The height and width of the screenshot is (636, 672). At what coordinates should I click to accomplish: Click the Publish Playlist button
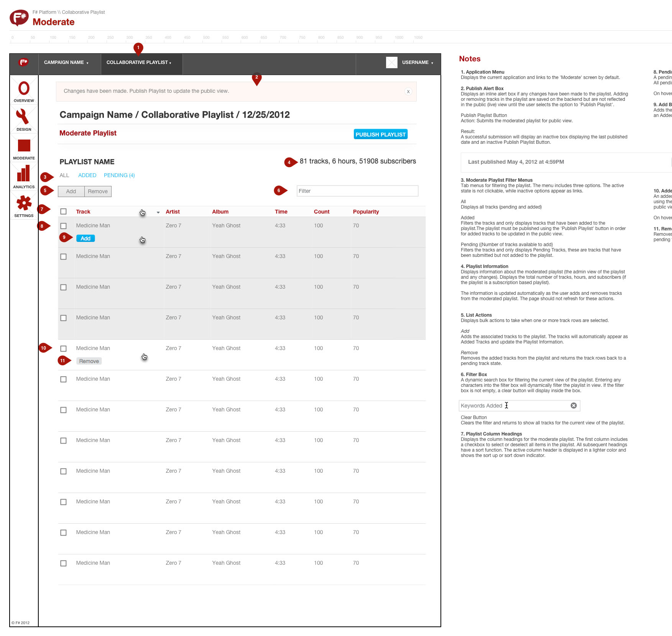[x=380, y=134]
